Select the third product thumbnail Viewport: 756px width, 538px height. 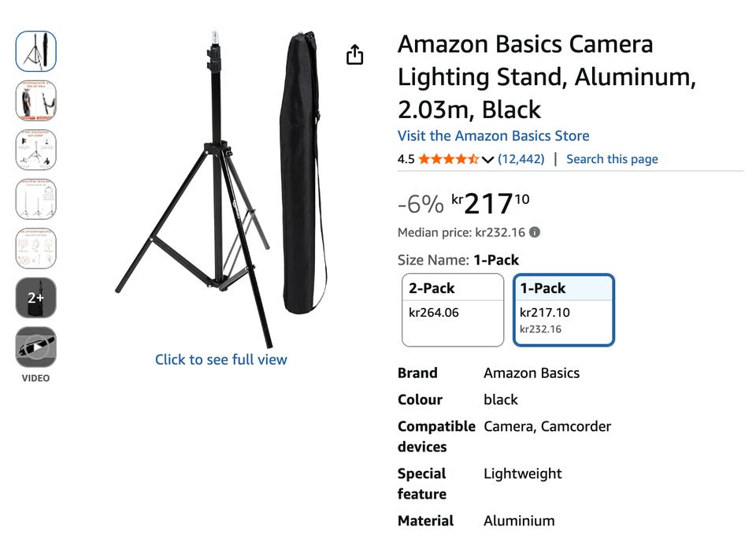[x=36, y=150]
